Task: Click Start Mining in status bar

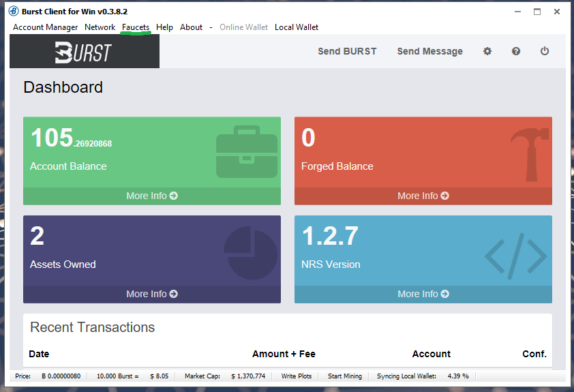Action: pyautogui.click(x=344, y=376)
